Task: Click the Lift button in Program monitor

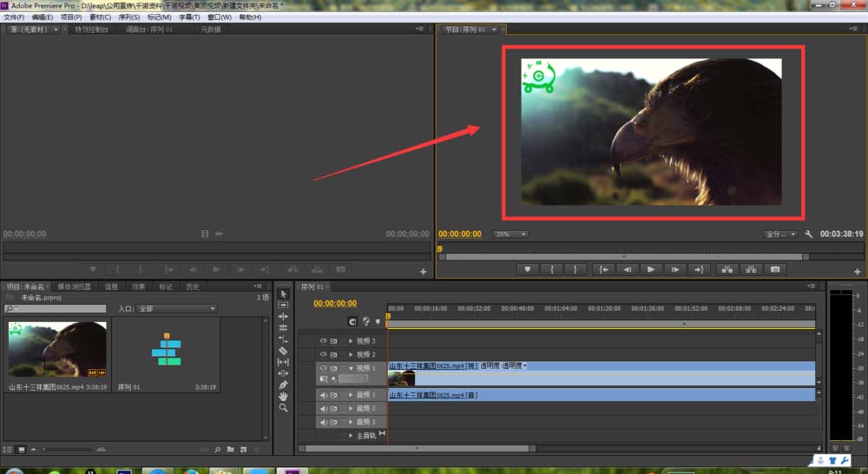Action: (727, 270)
